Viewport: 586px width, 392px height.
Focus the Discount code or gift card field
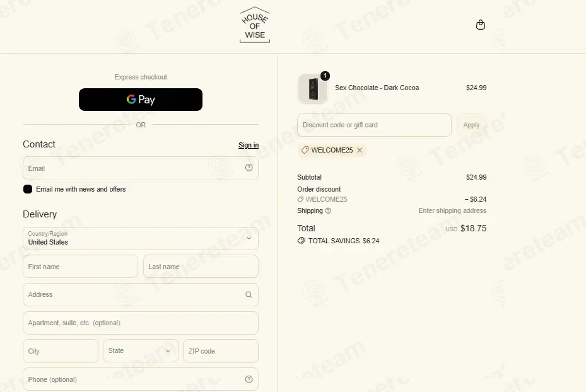point(374,125)
